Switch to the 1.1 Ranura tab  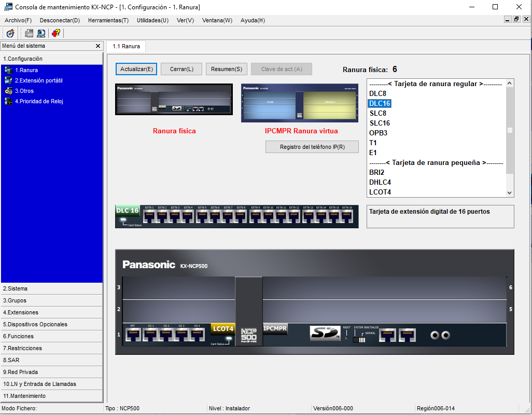click(x=126, y=46)
